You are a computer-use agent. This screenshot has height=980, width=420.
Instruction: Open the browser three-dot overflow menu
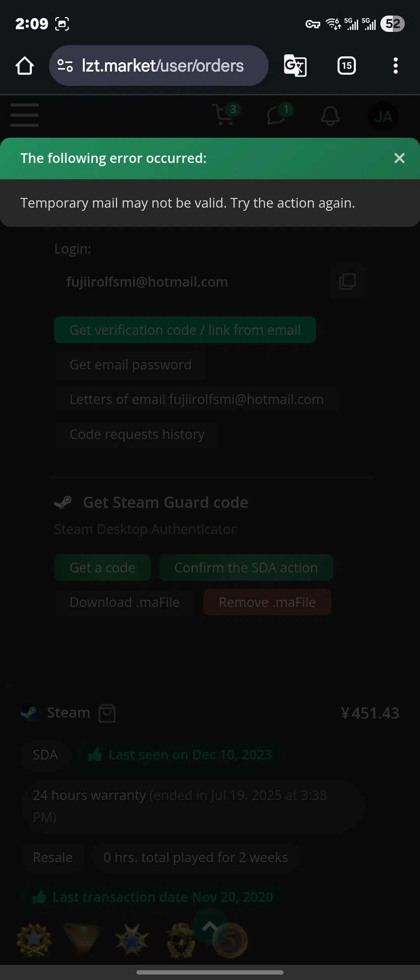click(x=395, y=66)
